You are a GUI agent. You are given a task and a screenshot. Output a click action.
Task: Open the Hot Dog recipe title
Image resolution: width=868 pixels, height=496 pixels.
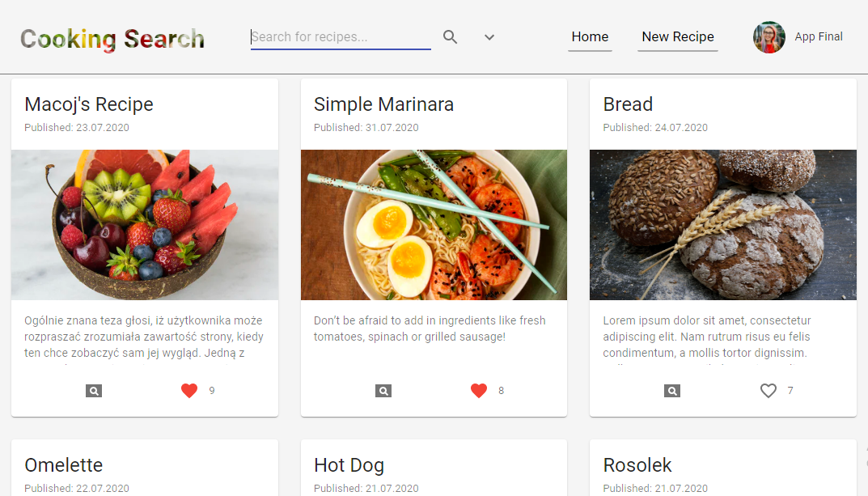pos(349,465)
